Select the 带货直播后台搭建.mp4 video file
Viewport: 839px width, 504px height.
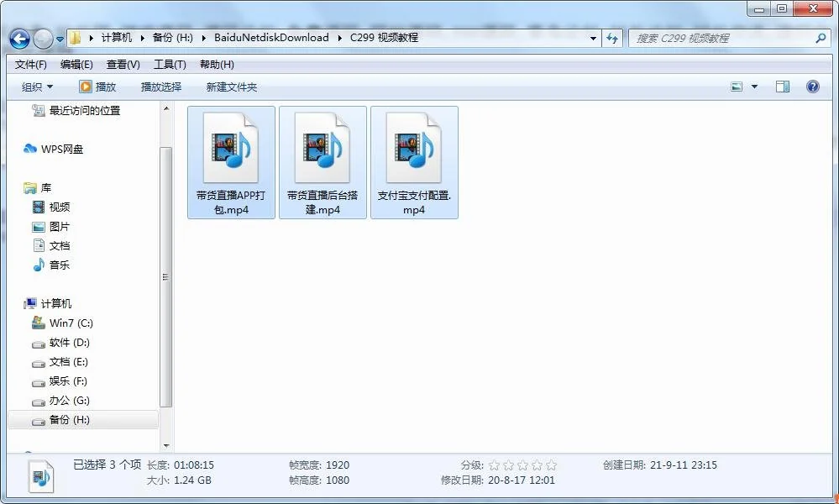322,162
